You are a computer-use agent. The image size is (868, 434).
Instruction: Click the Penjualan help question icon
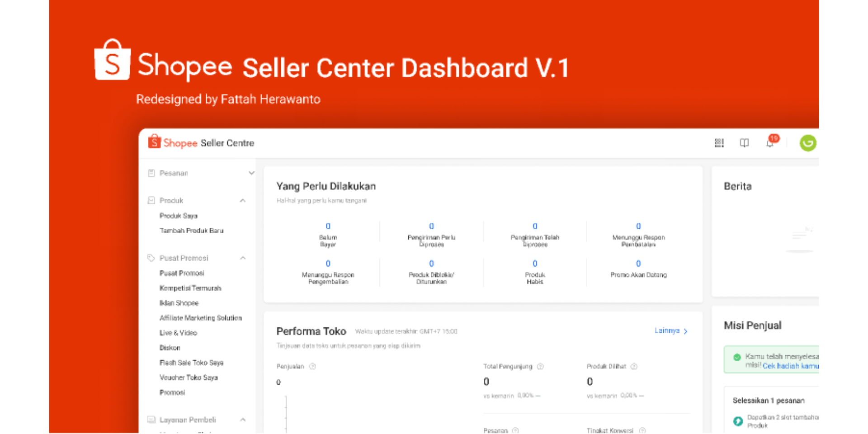[312, 366]
